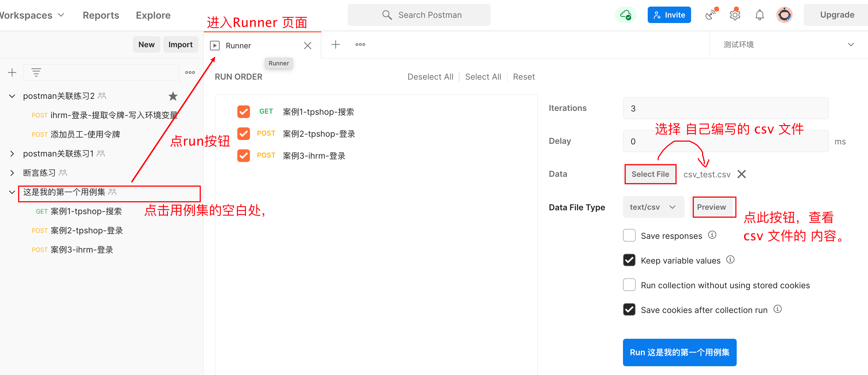Focus the Search Postman field
Image resolution: width=868 pixels, height=375 pixels.
coord(419,15)
